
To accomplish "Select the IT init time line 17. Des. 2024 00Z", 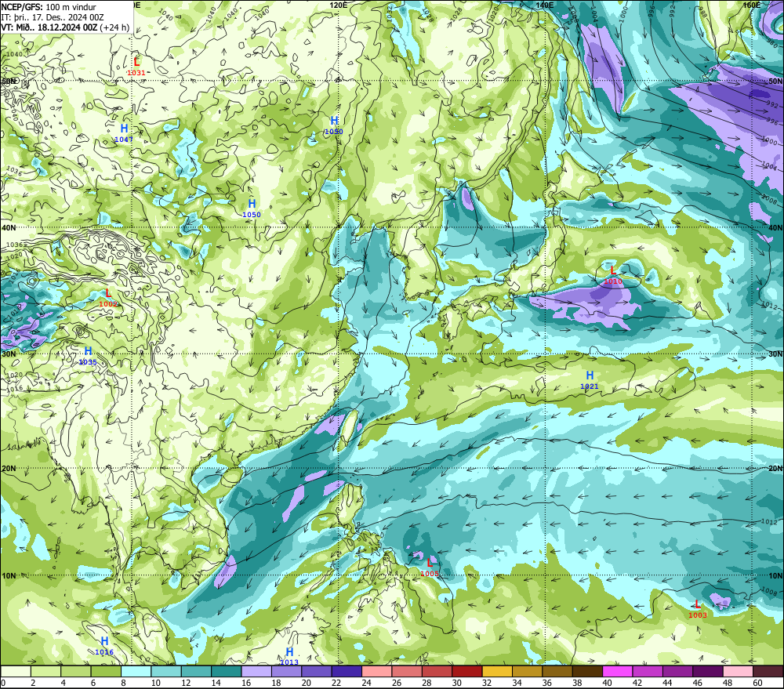I will pos(53,17).
